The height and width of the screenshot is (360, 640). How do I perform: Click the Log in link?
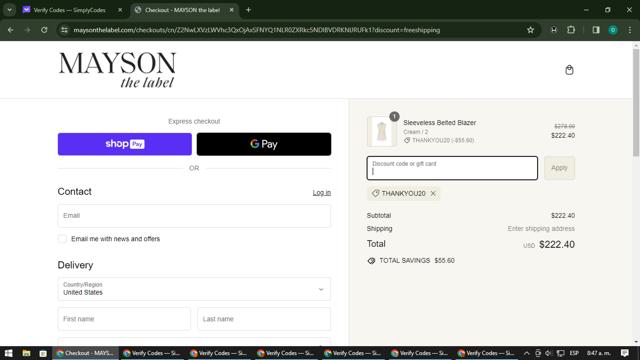tap(322, 193)
